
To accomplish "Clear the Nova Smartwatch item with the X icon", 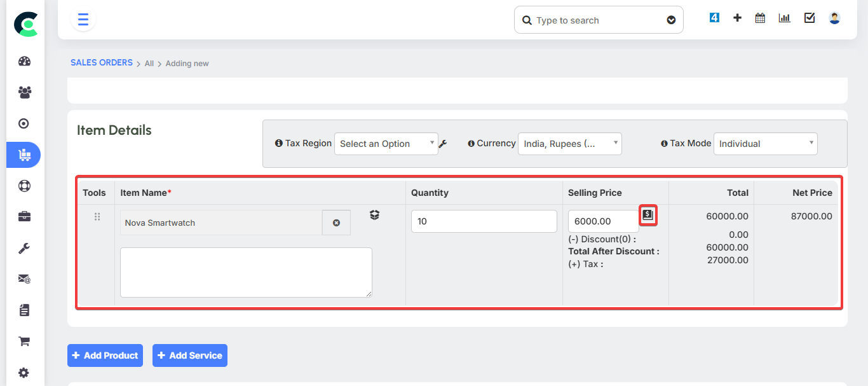I will coord(336,223).
